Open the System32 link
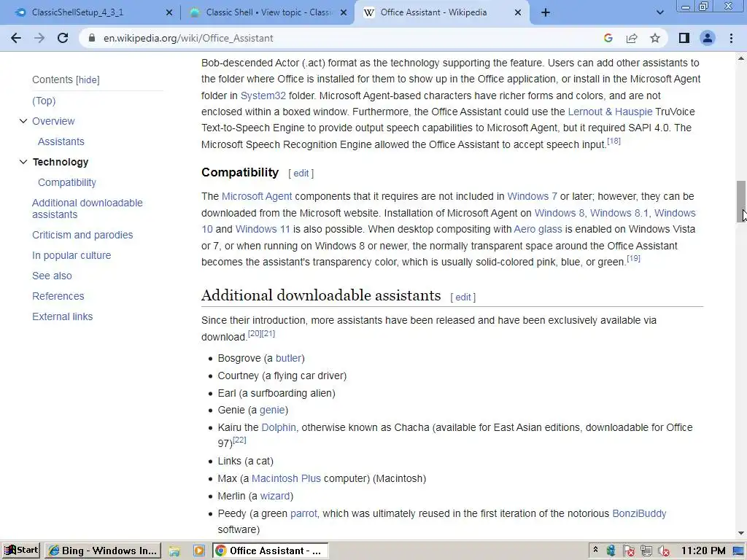The image size is (747, 560). 263,96
